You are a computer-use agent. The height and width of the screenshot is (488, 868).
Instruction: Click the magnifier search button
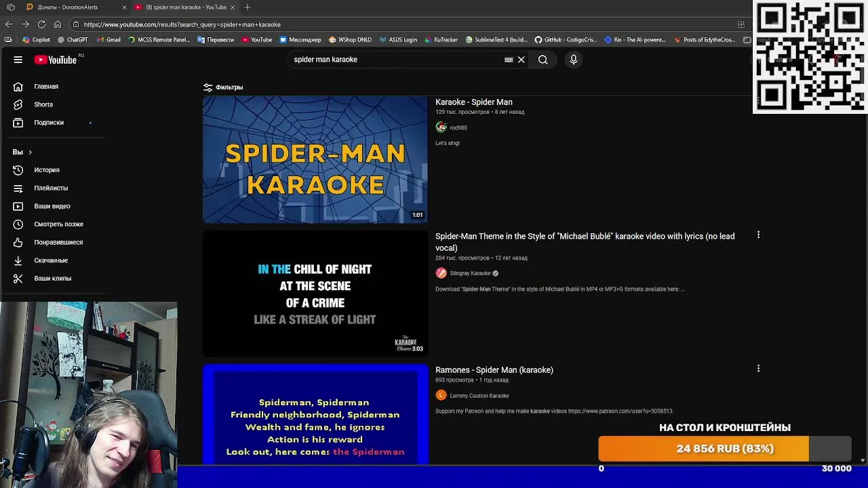[x=543, y=60]
